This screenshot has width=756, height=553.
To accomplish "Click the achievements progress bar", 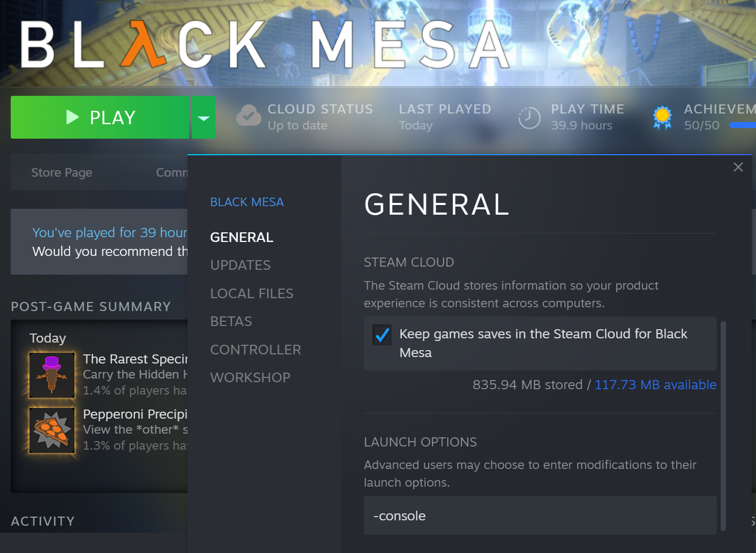I will click(743, 125).
